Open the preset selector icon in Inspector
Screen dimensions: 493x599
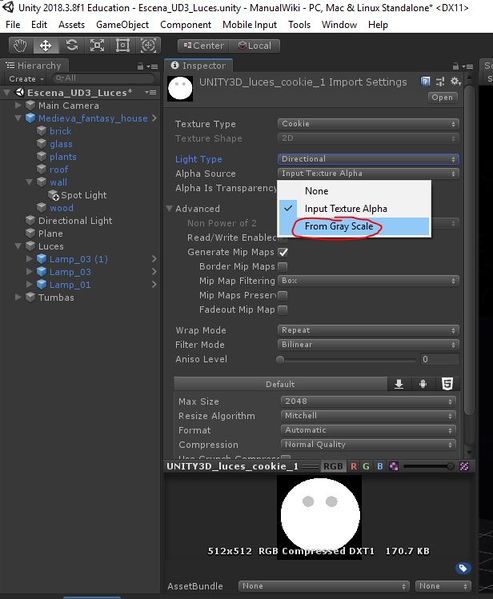click(x=440, y=81)
